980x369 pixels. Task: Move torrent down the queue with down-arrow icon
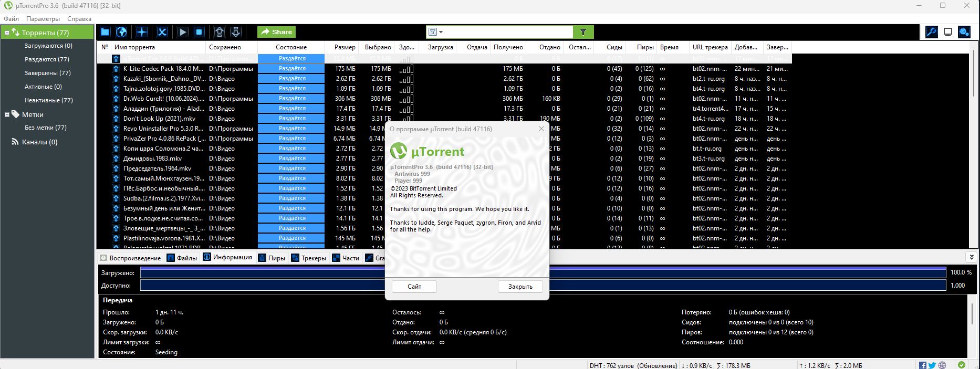(236, 32)
